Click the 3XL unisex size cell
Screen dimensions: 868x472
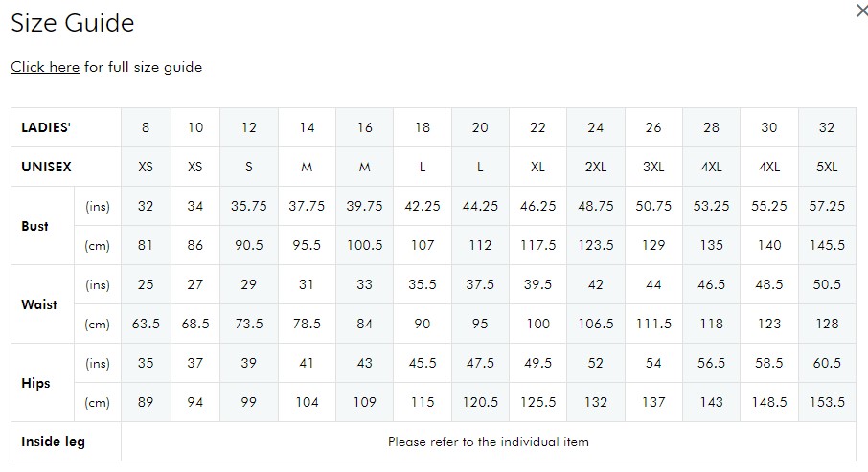(x=653, y=167)
